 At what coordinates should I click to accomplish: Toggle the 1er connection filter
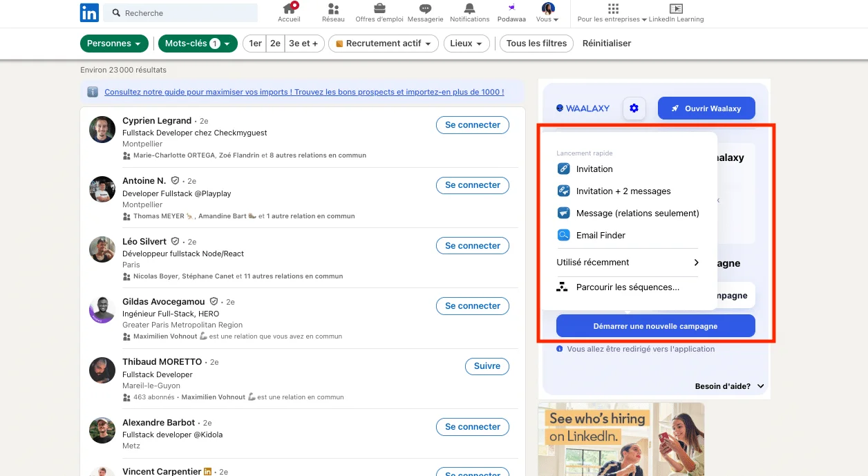[255, 44]
